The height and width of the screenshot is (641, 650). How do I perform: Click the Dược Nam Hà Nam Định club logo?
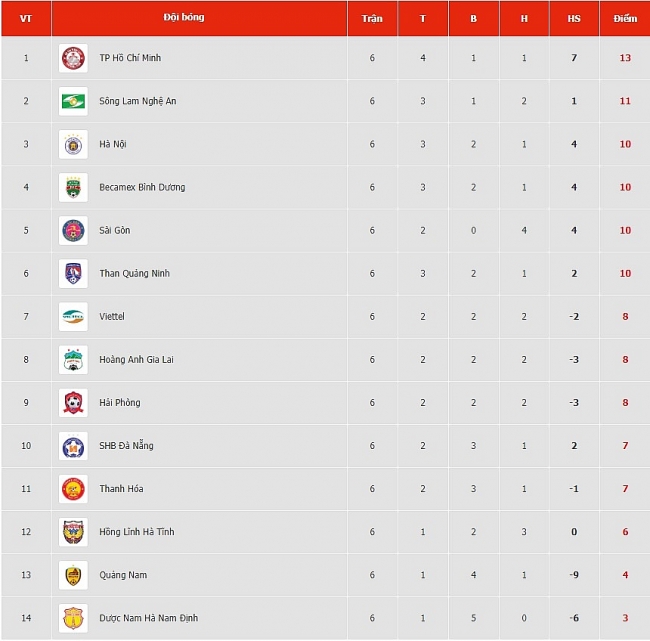[x=73, y=618]
